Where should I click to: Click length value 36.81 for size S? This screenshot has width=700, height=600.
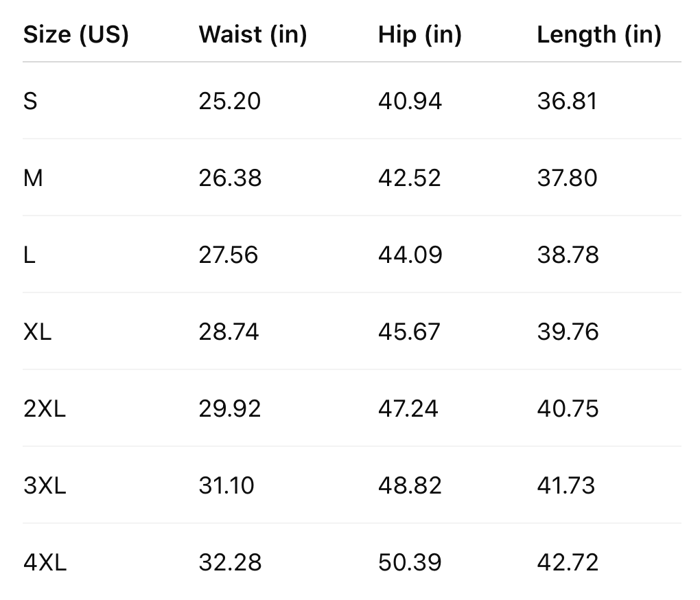(x=567, y=102)
